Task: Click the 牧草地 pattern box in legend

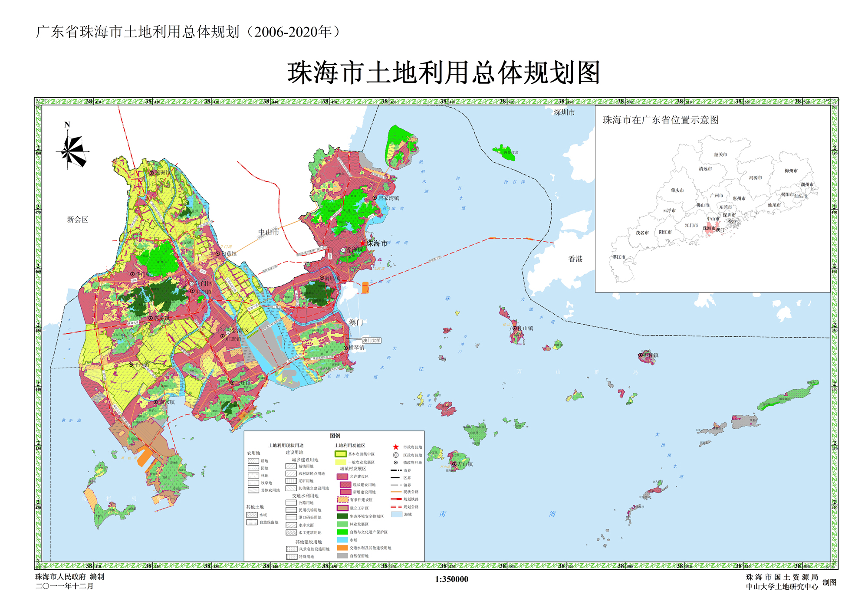Action: [x=253, y=483]
